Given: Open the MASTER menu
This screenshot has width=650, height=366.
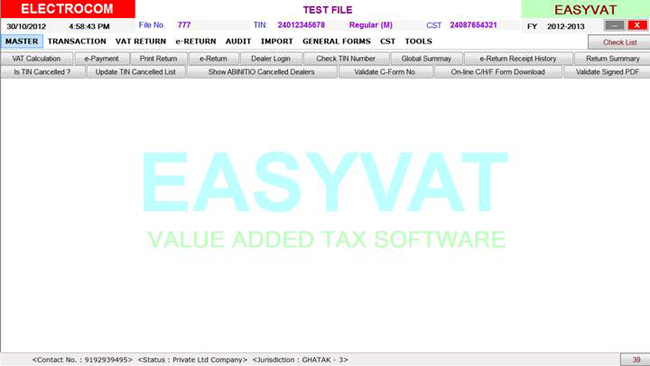Looking at the screenshot, I should tap(22, 41).
